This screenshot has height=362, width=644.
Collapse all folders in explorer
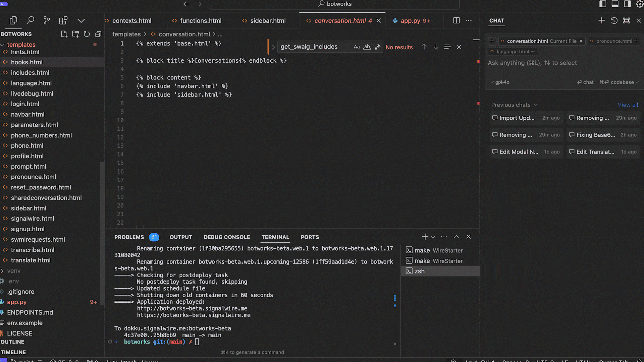tap(98, 34)
